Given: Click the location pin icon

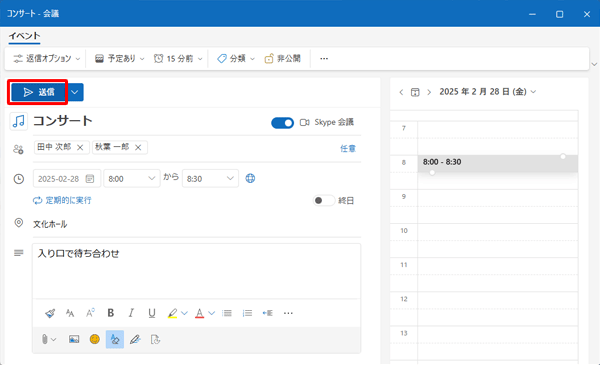Looking at the screenshot, I should 18,223.
